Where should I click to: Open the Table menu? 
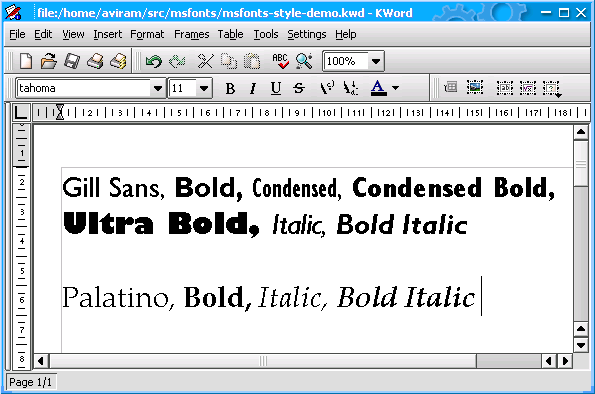pyautogui.click(x=230, y=34)
